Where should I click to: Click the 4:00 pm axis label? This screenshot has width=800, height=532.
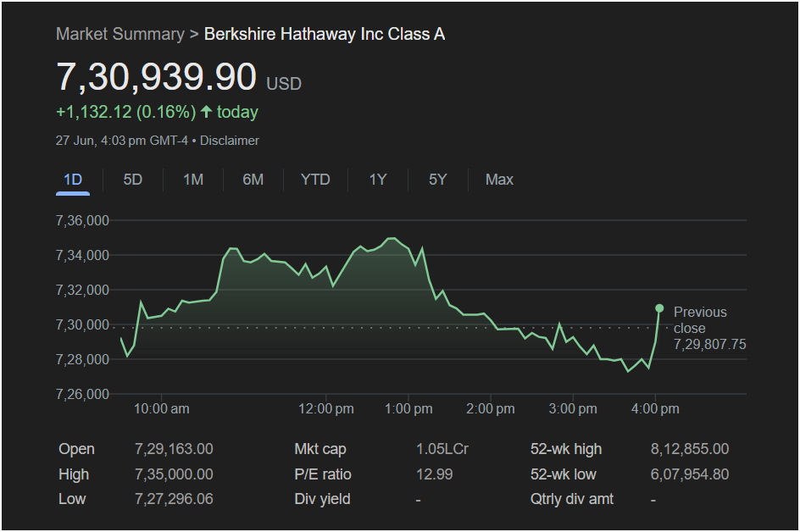click(655, 408)
